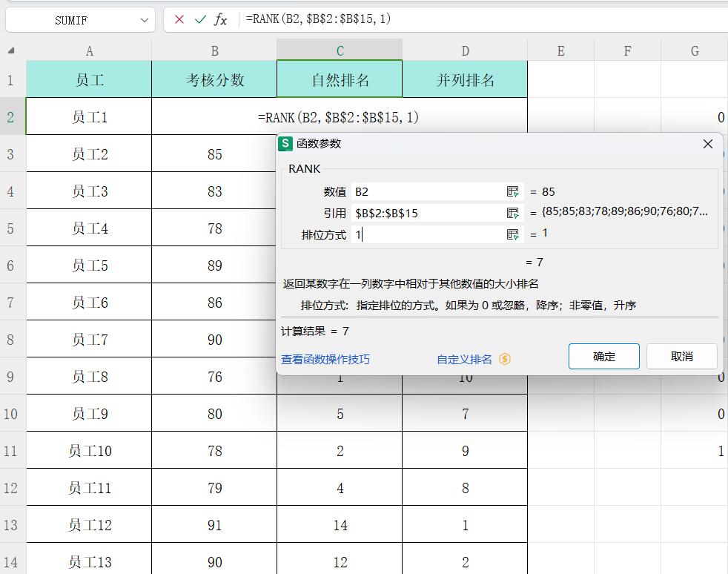Click the formula bar text
Viewport: 728px width, 574px height.
(x=318, y=19)
